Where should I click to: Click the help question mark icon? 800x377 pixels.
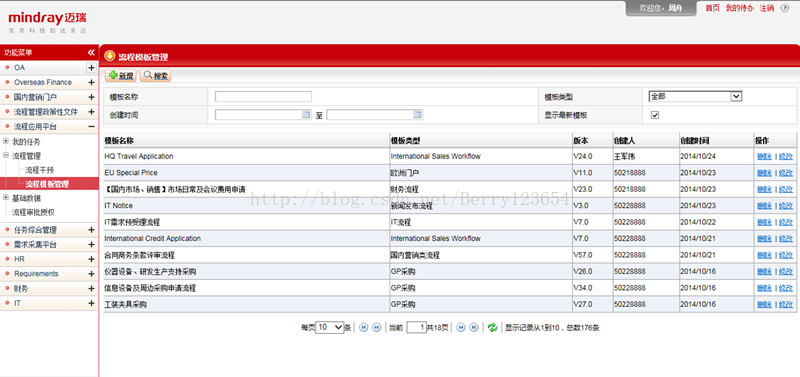pos(785,8)
